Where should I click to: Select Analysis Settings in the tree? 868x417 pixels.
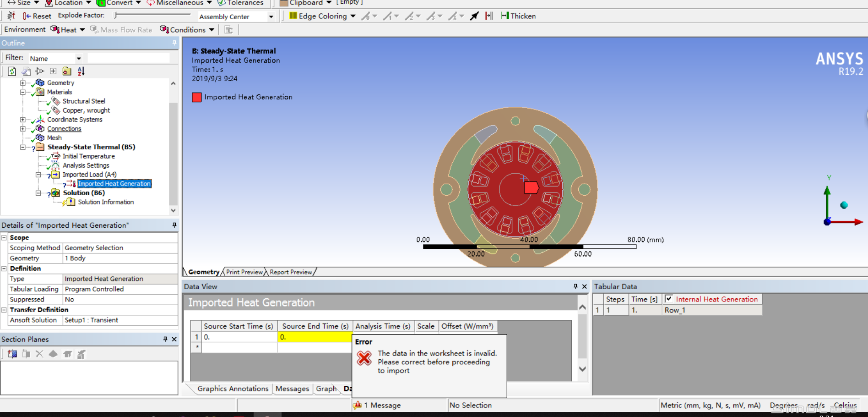pos(86,165)
